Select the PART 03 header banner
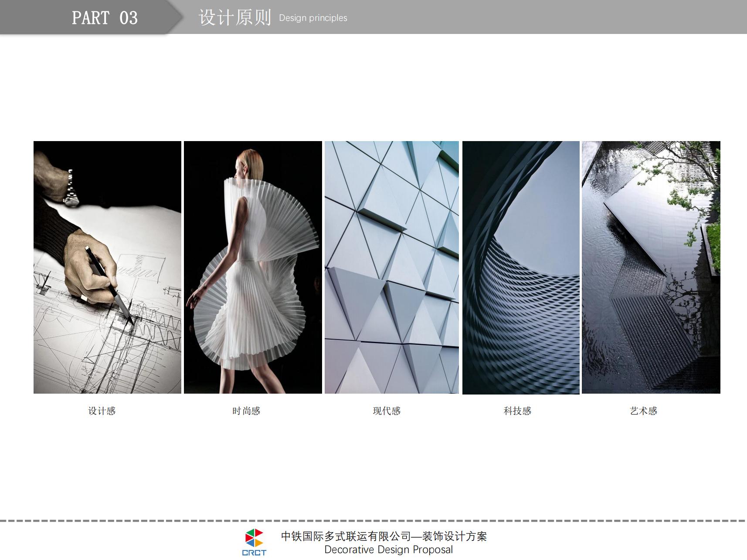The image size is (747, 560). [x=105, y=17]
